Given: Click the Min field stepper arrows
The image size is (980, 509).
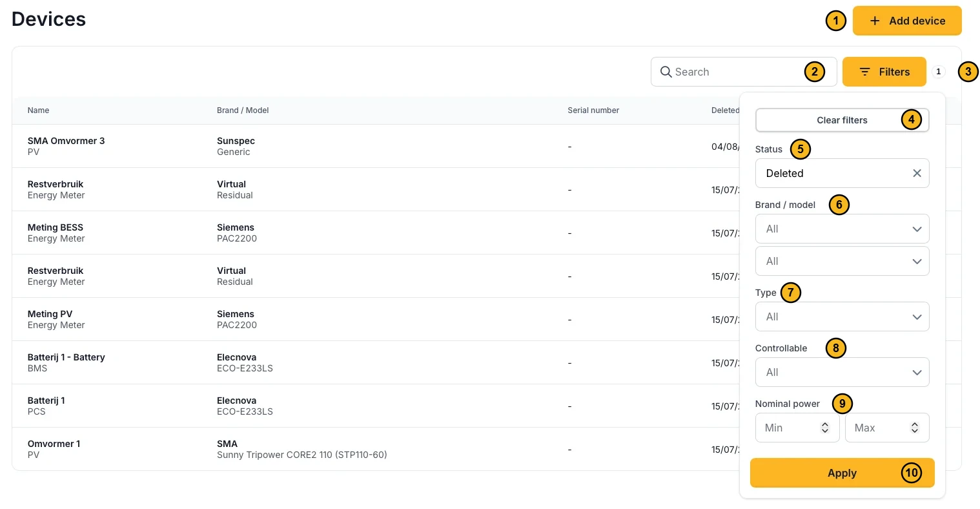Looking at the screenshot, I should coord(825,428).
